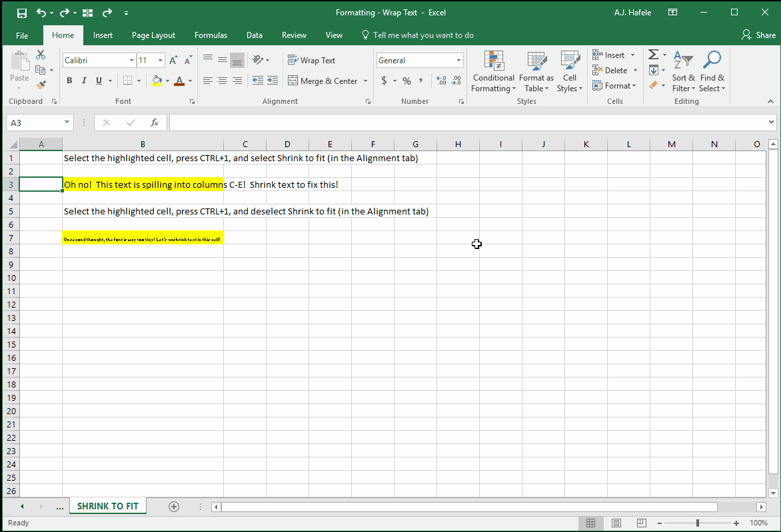
Task: Select the yellow highlighted cell B3
Action: tap(143, 184)
